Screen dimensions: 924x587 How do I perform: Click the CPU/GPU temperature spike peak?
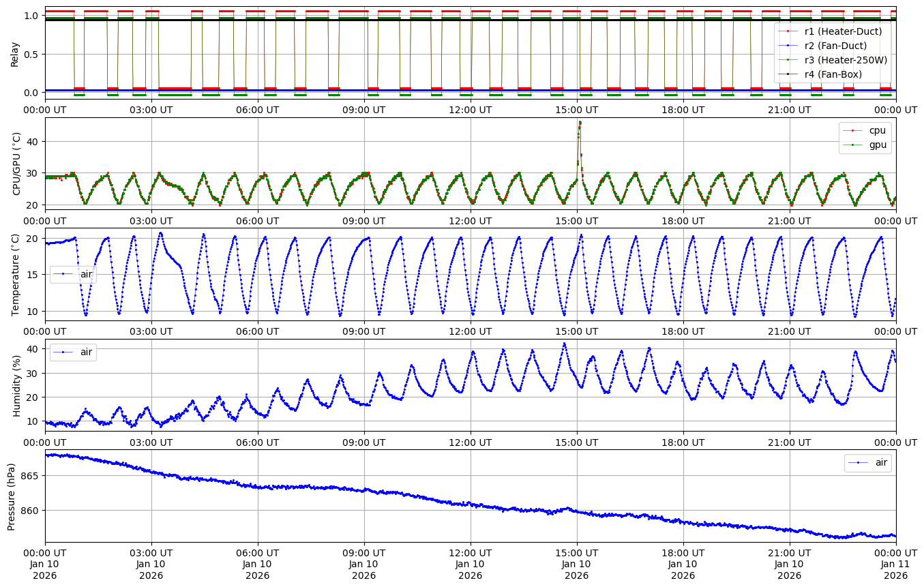[x=580, y=123]
